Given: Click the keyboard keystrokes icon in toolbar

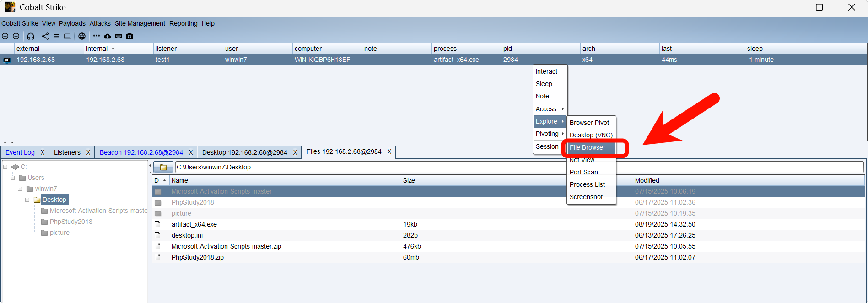Looking at the screenshot, I should [119, 36].
